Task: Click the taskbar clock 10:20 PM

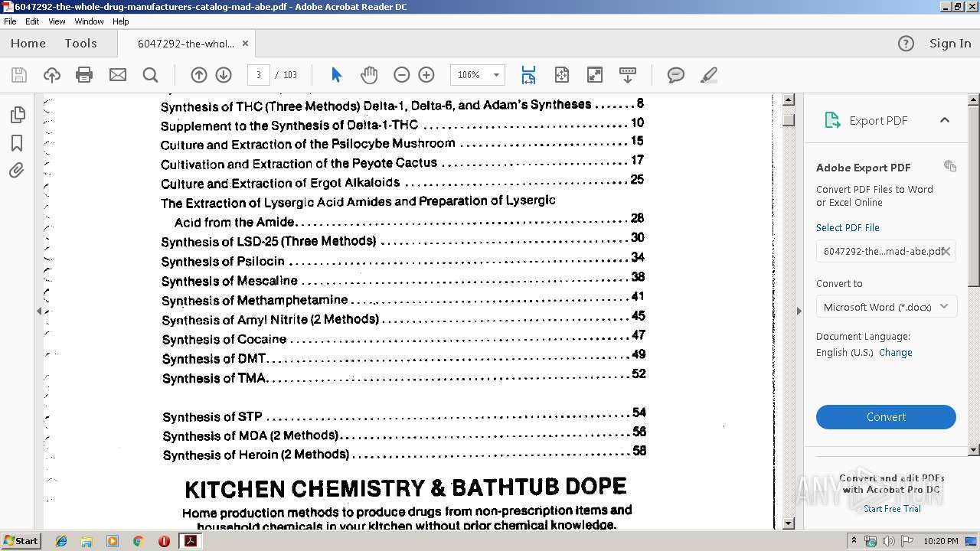Action: coord(941,541)
